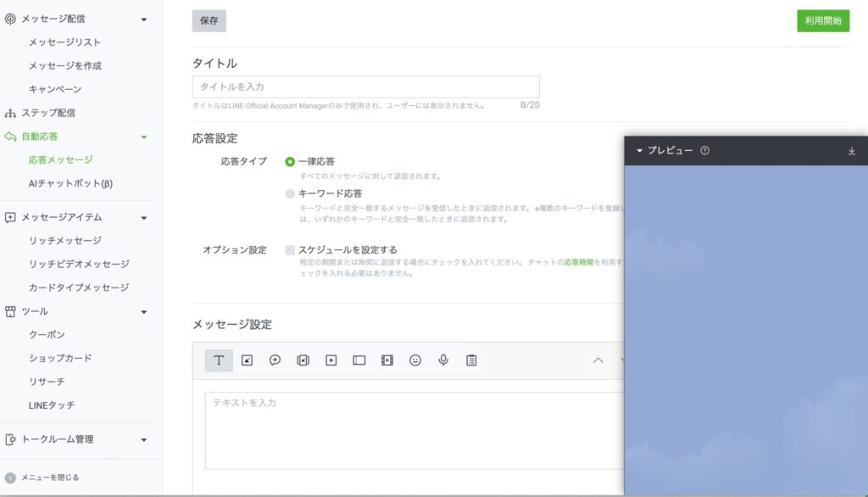Open the image insert tool

pos(247,360)
